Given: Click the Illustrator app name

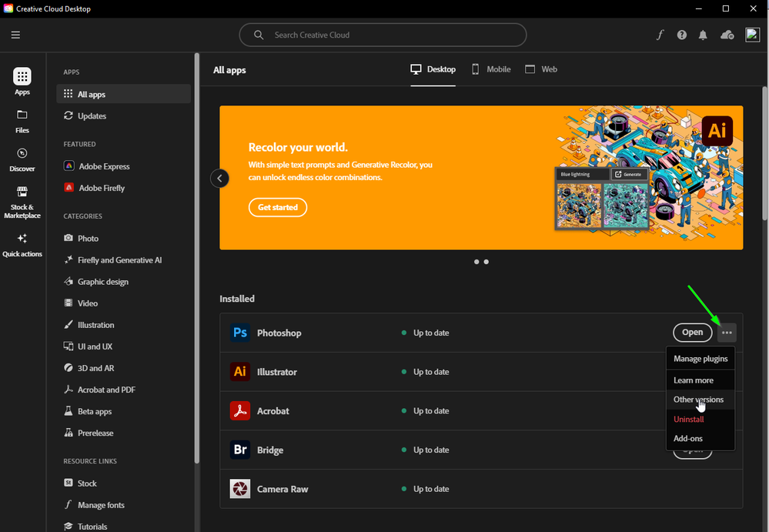Looking at the screenshot, I should pos(276,372).
